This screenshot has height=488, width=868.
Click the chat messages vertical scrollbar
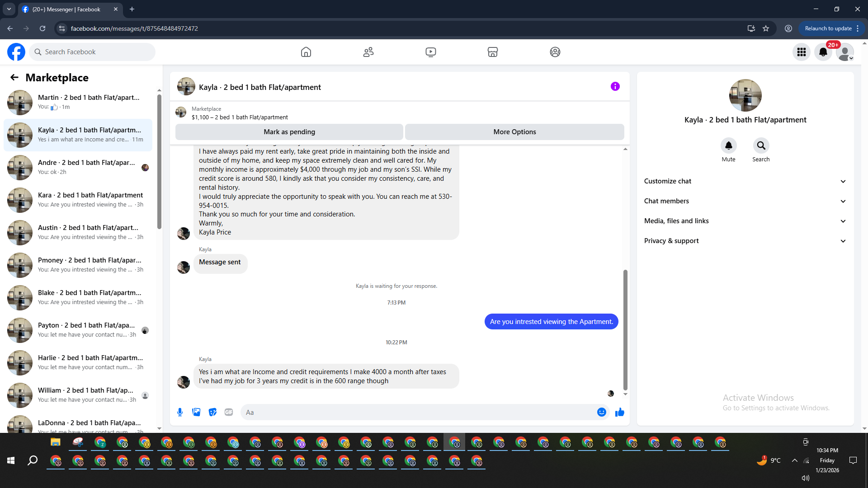tap(625, 329)
